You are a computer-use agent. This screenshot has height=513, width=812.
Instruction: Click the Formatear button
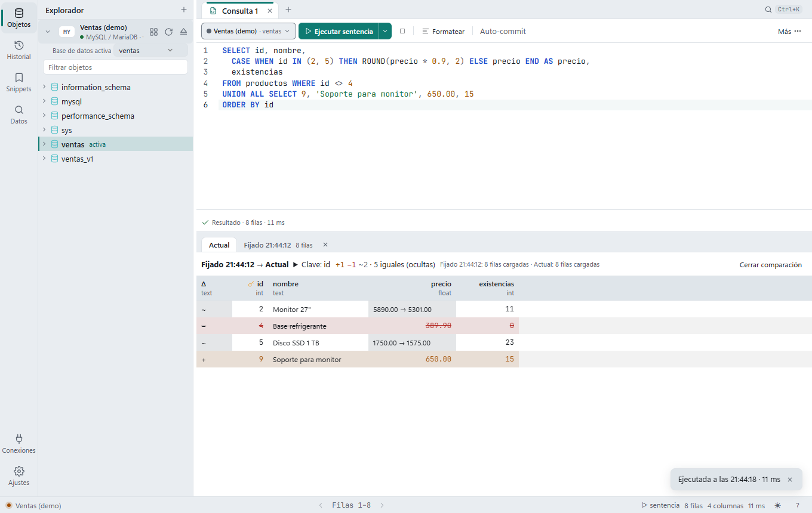click(x=443, y=31)
